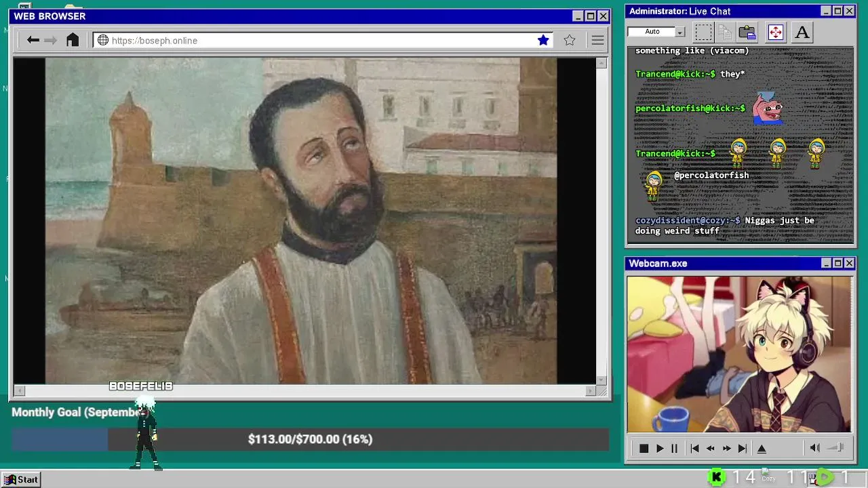Skip to next track in Webcam.exe
This screenshot has height=488, width=868.
pos(743,449)
